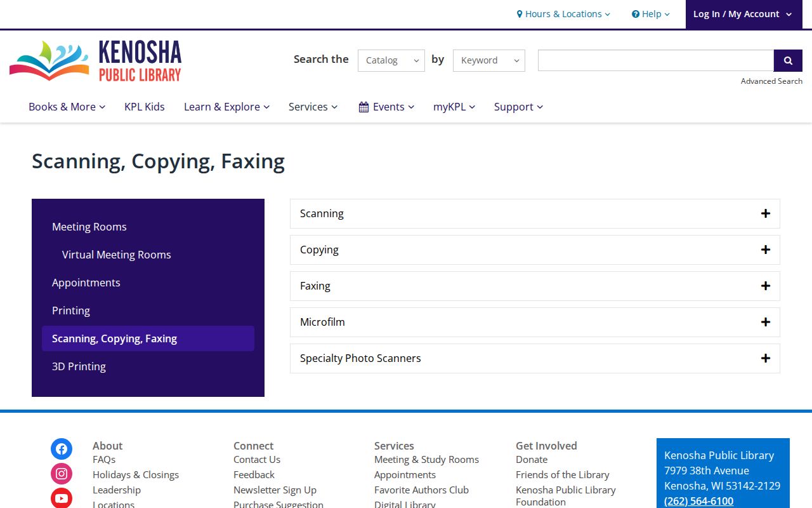Open the FAQs footer link
This screenshot has height=508, width=812.
click(104, 459)
